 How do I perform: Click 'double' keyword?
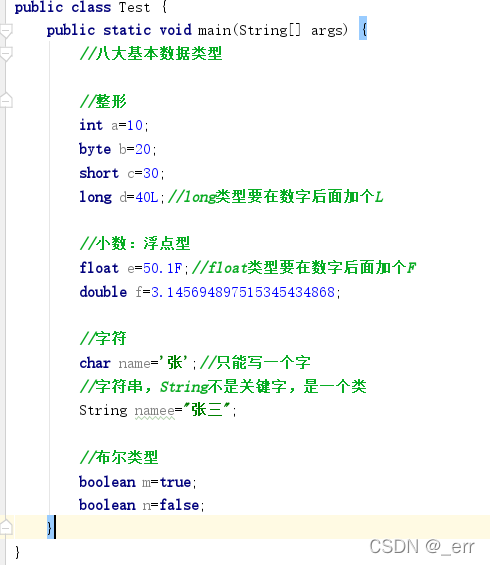pyautogui.click(x=103, y=292)
